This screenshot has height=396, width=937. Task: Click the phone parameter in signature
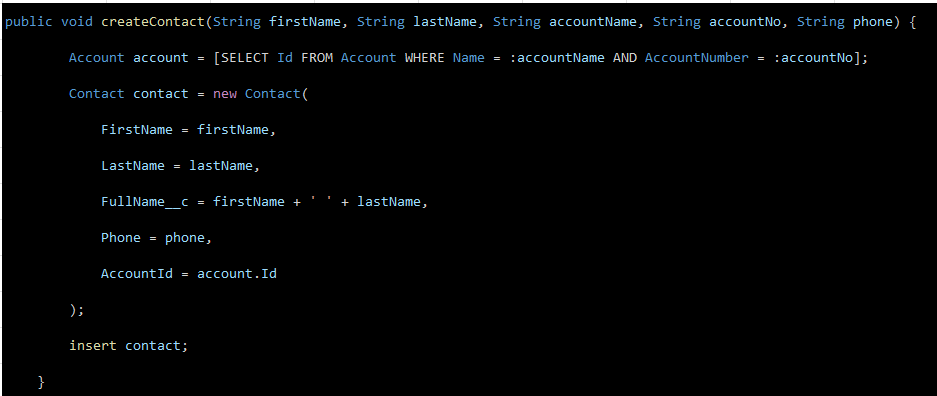pos(872,22)
